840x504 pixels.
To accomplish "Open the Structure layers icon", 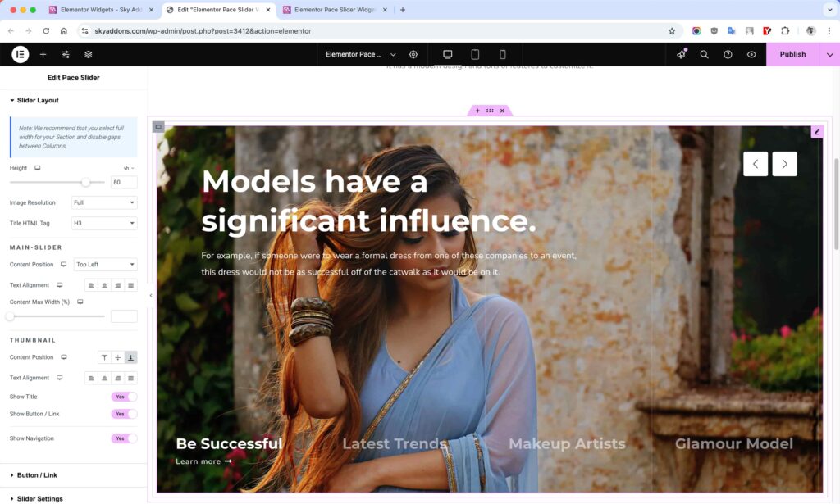I will (89, 55).
